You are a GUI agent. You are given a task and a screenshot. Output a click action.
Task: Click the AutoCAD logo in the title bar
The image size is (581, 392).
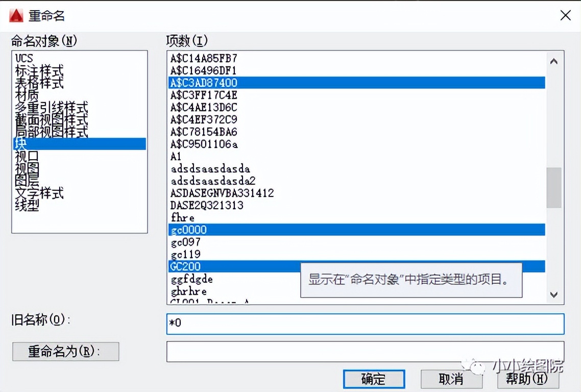(17, 15)
